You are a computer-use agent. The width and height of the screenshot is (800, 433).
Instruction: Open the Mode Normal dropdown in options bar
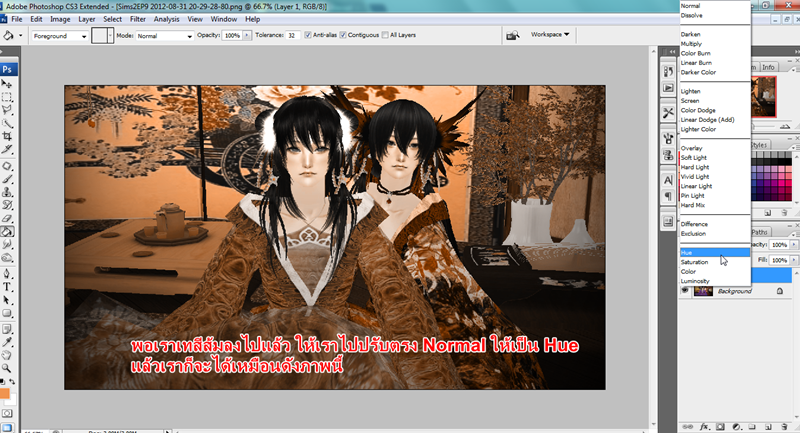pyautogui.click(x=165, y=36)
